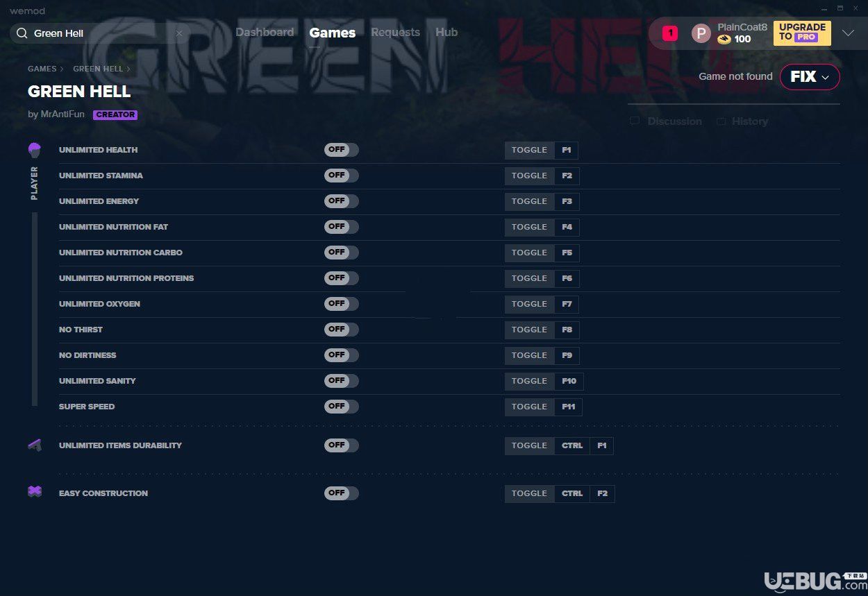Image resolution: width=868 pixels, height=596 pixels.
Task: Click the search magnifier icon
Action: (x=22, y=33)
